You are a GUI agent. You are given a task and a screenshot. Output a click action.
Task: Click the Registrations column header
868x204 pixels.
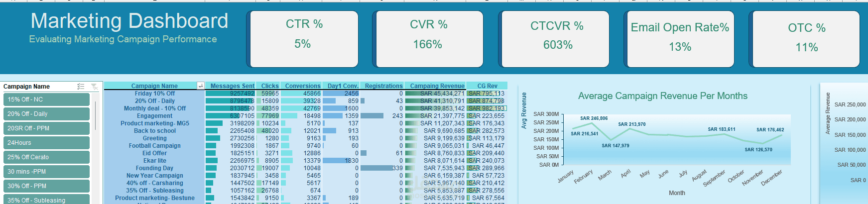tap(383, 86)
